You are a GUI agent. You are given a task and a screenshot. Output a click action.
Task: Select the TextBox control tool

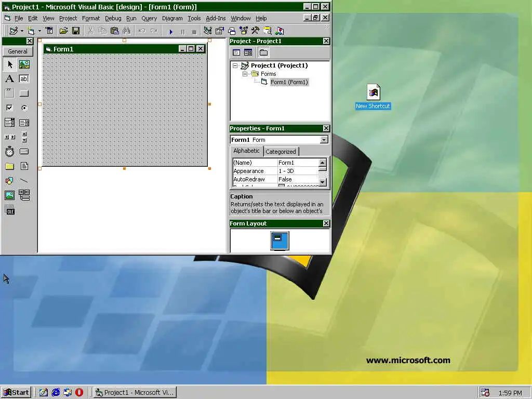point(24,79)
